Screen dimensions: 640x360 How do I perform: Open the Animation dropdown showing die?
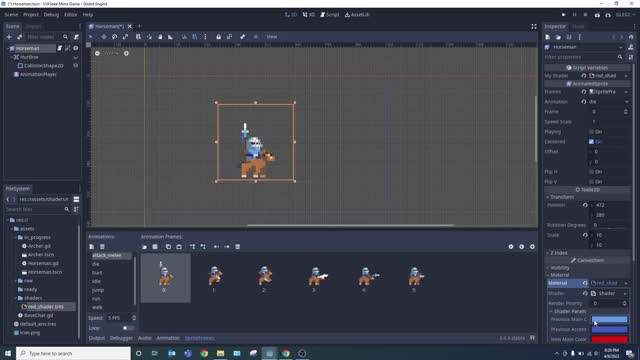[x=609, y=102]
